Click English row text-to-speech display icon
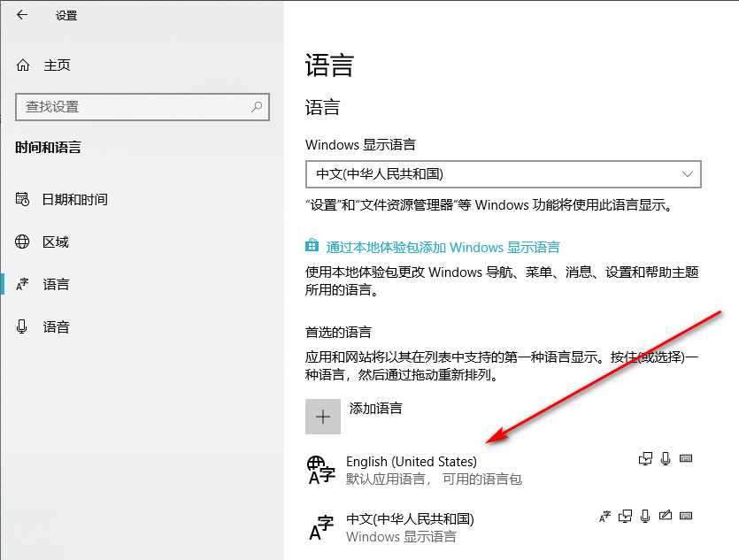 (645, 459)
